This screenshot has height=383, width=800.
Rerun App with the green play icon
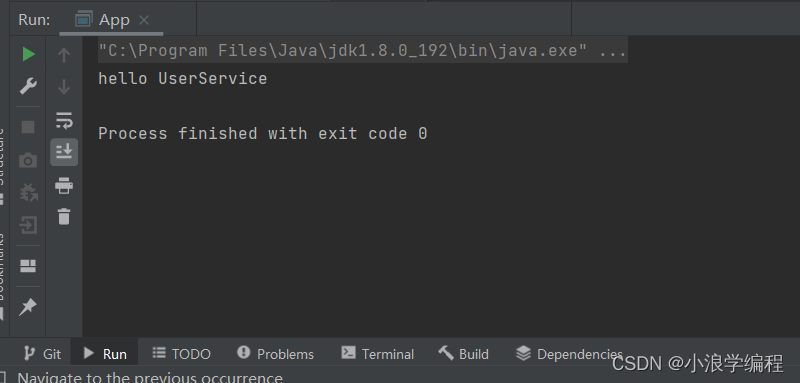pos(29,54)
